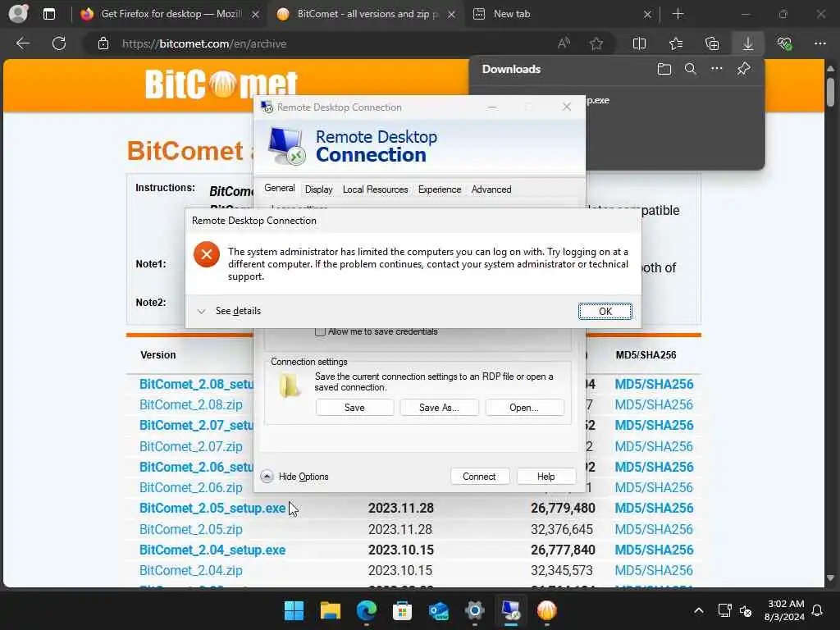Click the BitComet logo in page header

tap(221, 84)
